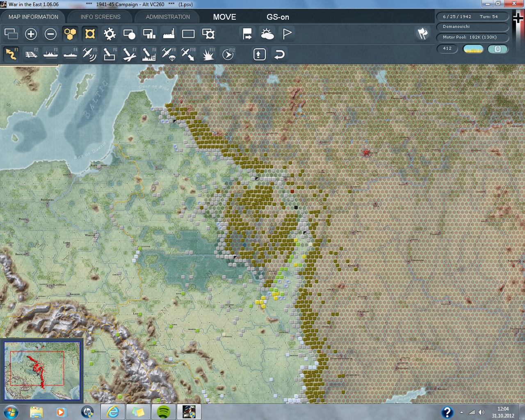Click the rectangle with circle icon
The image size is (525, 420).
point(129,34)
